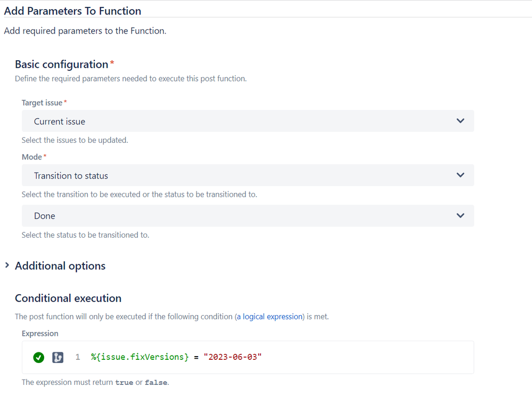Image resolution: width=532 pixels, height=395 pixels.
Task: Open the logical expression help link
Action: click(x=269, y=317)
